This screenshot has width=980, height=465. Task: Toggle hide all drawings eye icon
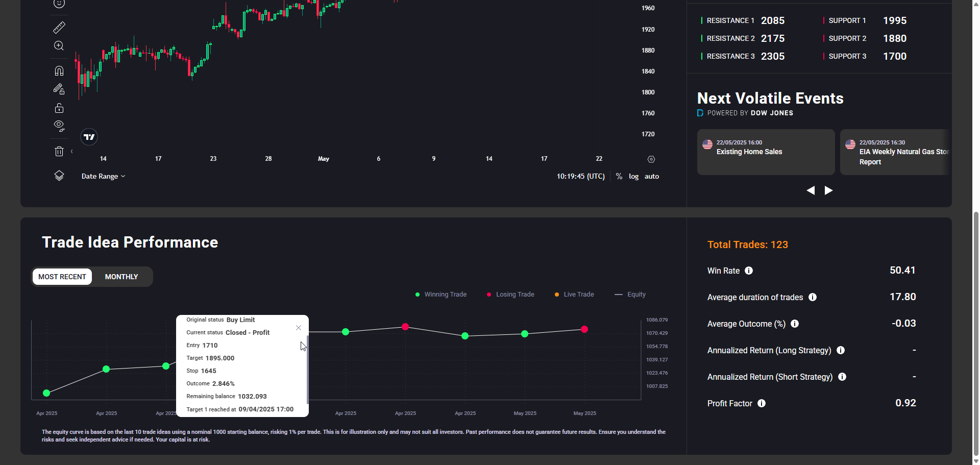point(59,126)
